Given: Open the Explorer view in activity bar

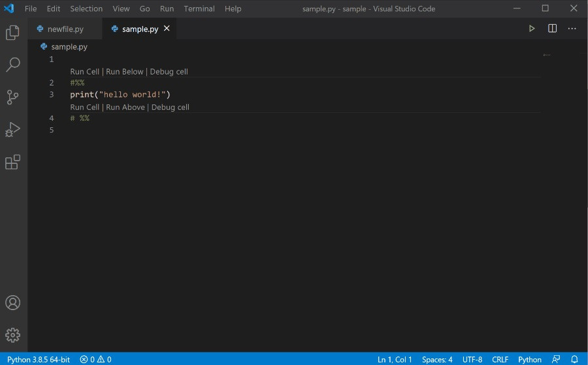Looking at the screenshot, I should click(12, 33).
